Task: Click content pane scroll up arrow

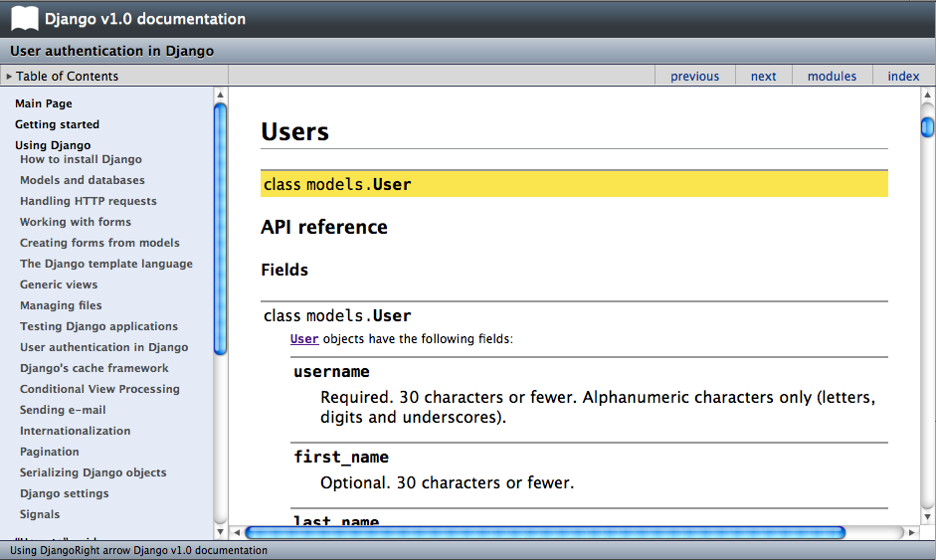Action: [927, 94]
